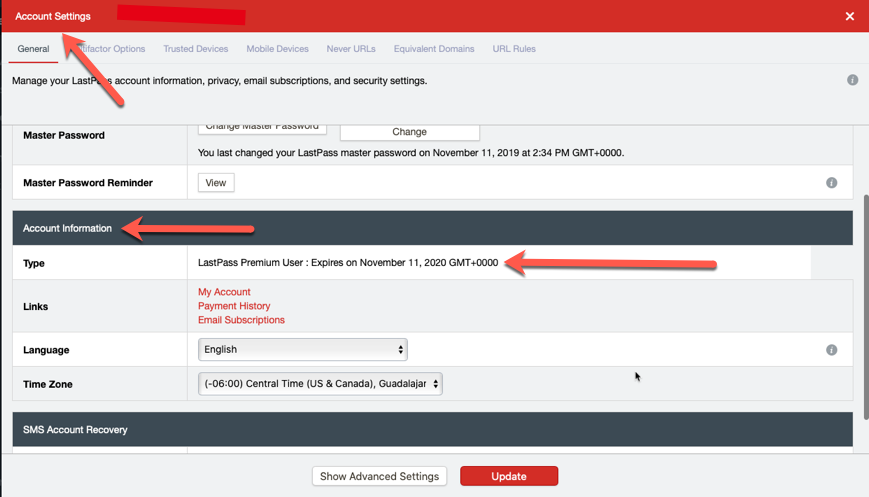Click info icon beside account description text
Screen dimensions: 869x497
(x=852, y=80)
